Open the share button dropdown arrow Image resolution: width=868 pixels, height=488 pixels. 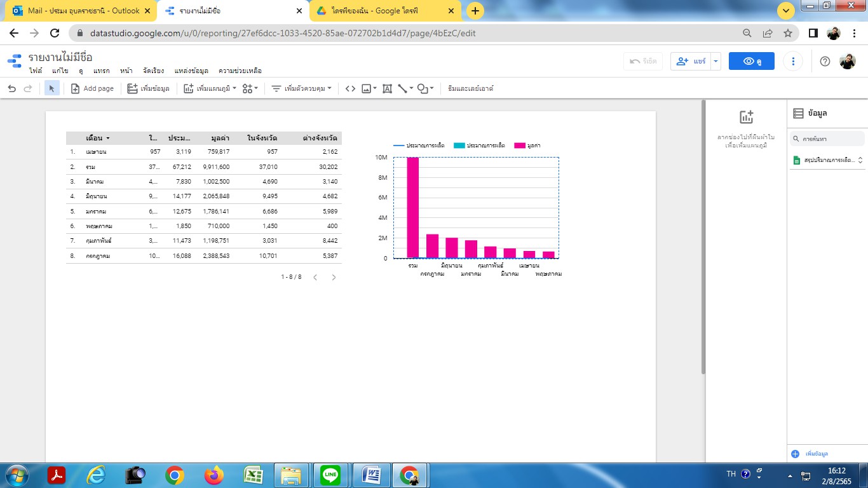pos(716,61)
